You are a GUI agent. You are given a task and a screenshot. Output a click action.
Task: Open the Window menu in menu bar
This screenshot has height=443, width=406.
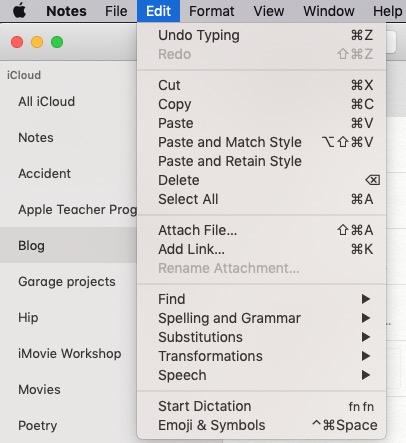click(x=329, y=11)
